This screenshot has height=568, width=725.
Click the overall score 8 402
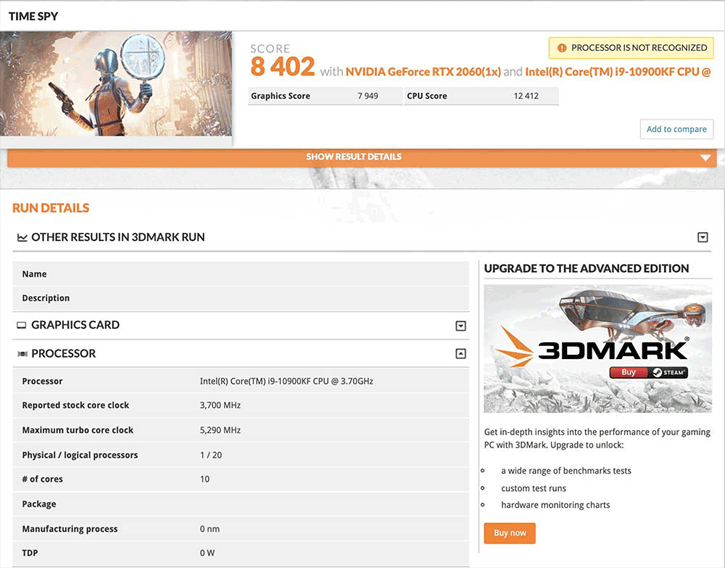[283, 67]
